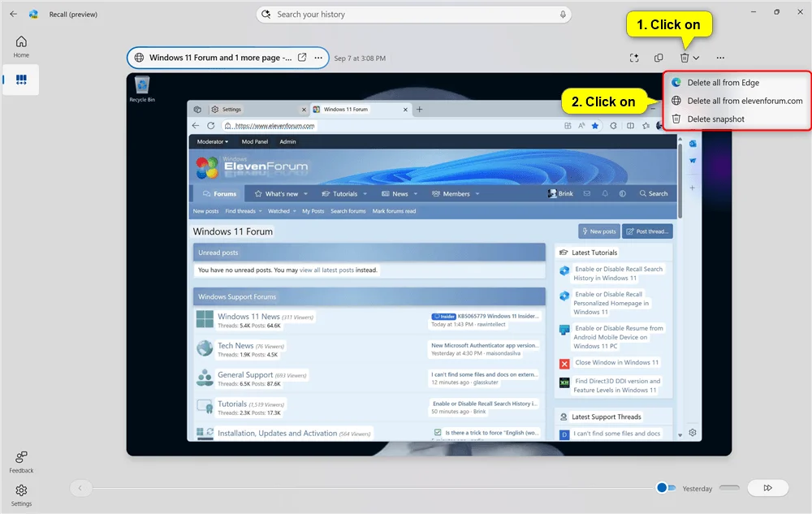
Task: Expand News nav dropdown arrow
Action: pyautogui.click(x=415, y=193)
